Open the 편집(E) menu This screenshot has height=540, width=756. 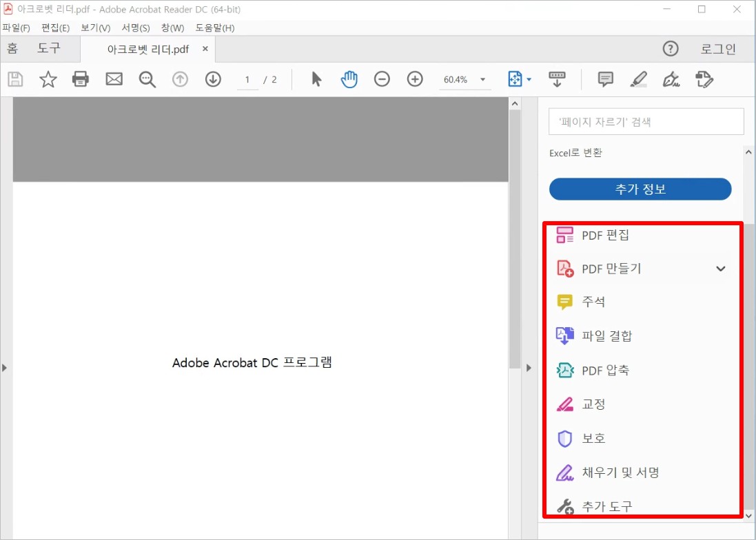(x=55, y=28)
